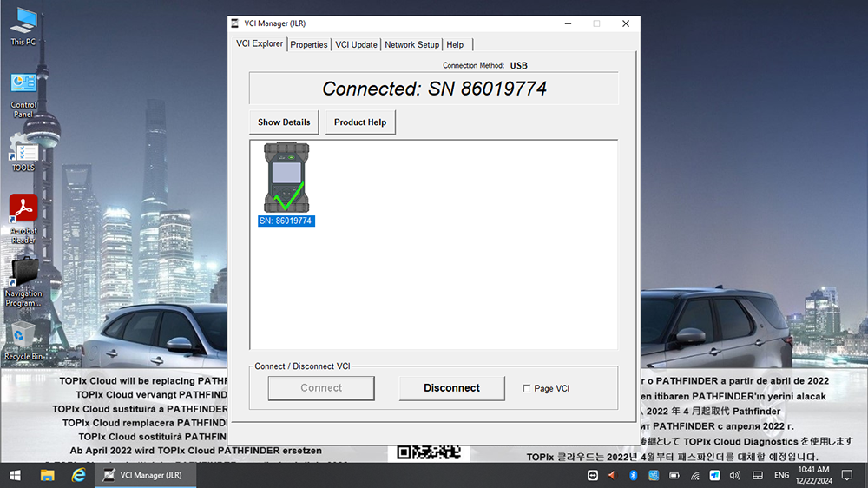Open the system volume control icon

pyautogui.click(x=735, y=475)
